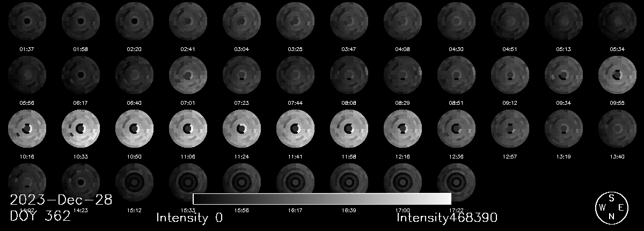Select the 15:12 dark ringed disk
The width and height of the screenshot is (644, 231).
coord(134,182)
